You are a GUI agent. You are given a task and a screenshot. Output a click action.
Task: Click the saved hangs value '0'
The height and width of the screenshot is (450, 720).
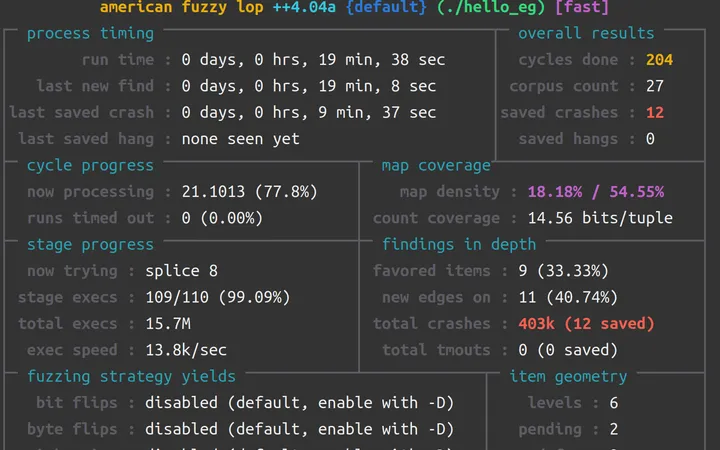pos(650,139)
